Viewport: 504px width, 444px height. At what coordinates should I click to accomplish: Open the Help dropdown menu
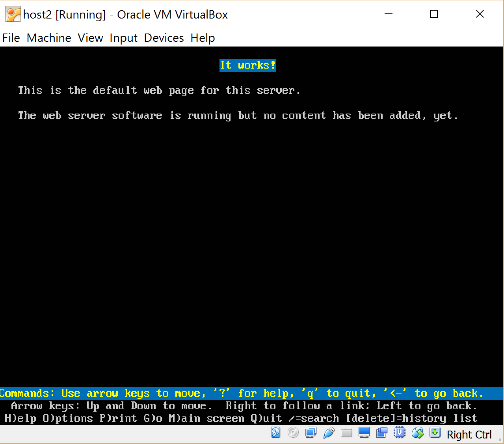pyautogui.click(x=203, y=38)
